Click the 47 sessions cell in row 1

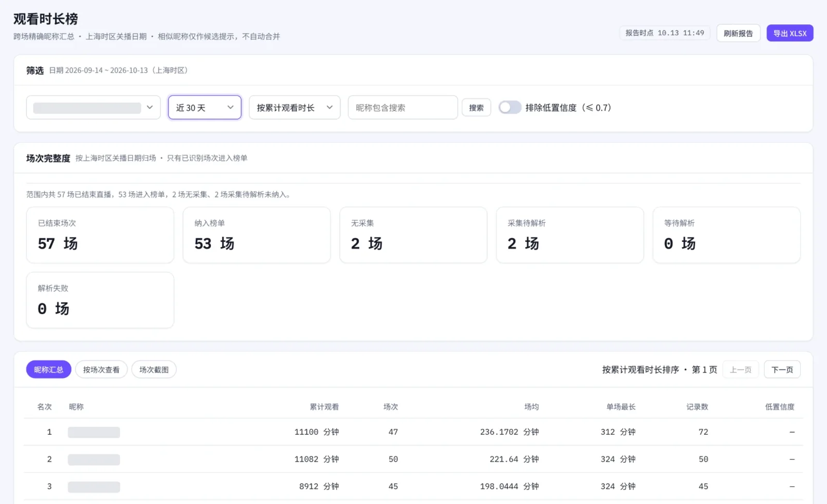pyautogui.click(x=393, y=432)
